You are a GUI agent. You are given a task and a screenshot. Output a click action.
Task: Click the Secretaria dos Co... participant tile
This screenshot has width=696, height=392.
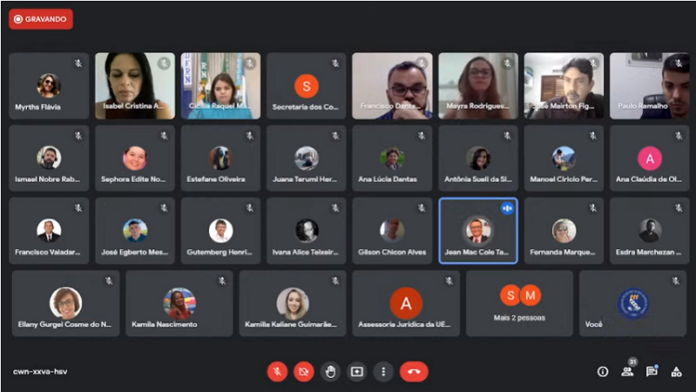coord(306,86)
